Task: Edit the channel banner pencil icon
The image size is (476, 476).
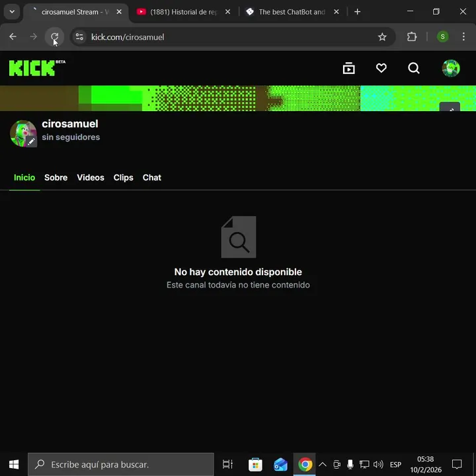Action: 450,107
